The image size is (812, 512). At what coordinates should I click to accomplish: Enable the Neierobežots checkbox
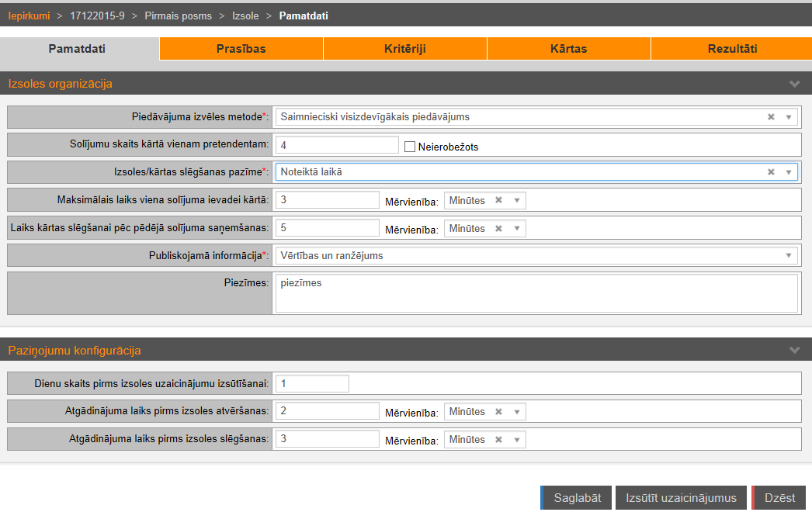(411, 146)
